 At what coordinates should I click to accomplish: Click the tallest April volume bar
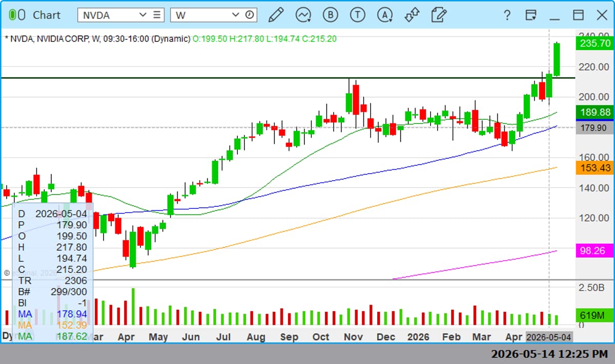[133, 306]
